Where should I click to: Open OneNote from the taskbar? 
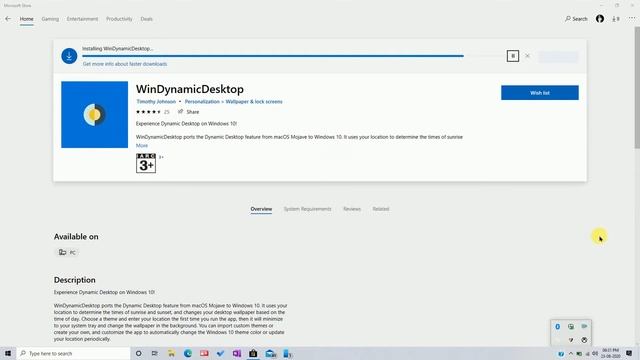237,353
